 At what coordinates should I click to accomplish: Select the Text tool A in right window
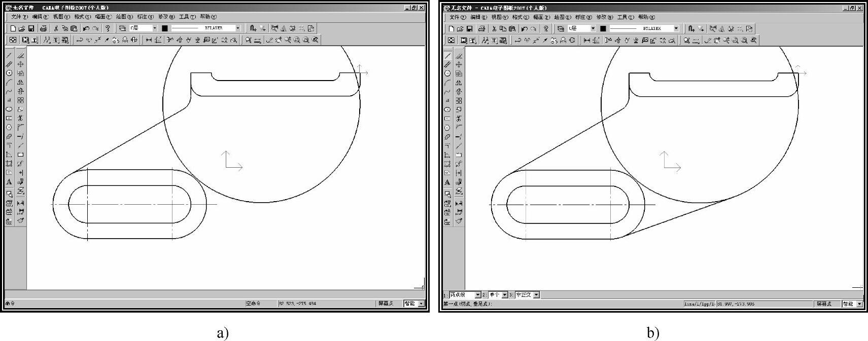tap(447, 182)
